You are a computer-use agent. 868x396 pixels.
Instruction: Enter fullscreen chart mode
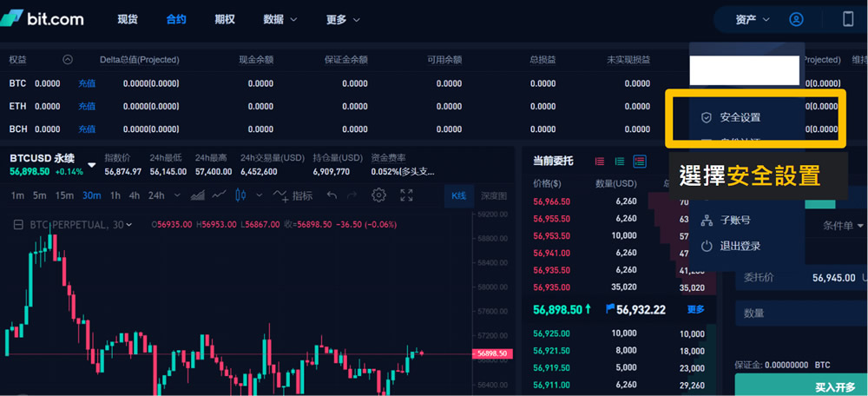point(406,195)
